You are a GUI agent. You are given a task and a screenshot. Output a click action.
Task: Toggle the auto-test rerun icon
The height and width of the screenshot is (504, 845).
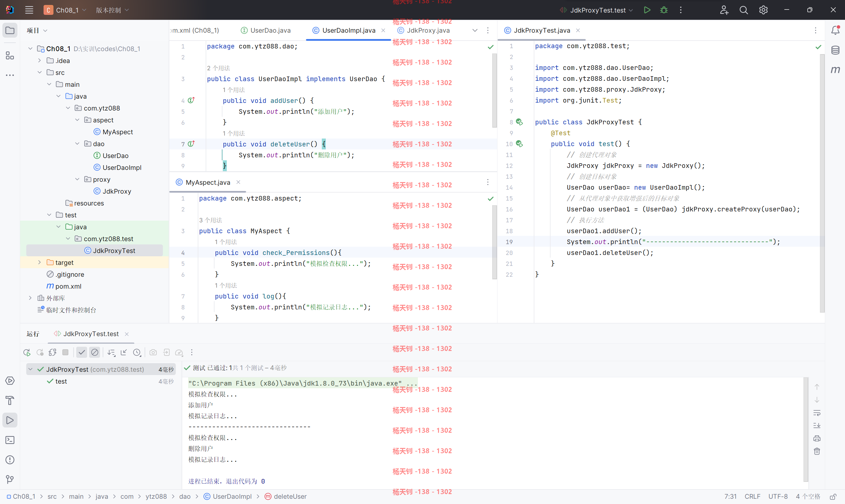53,352
